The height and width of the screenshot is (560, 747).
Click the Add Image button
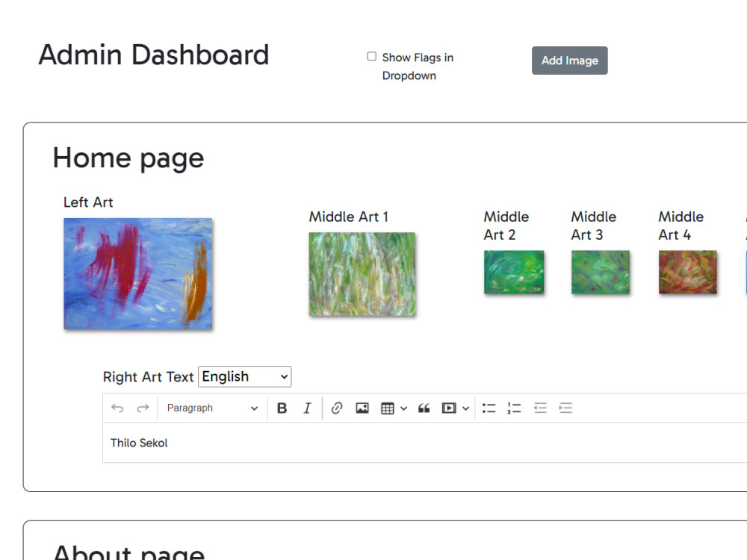[x=569, y=60]
